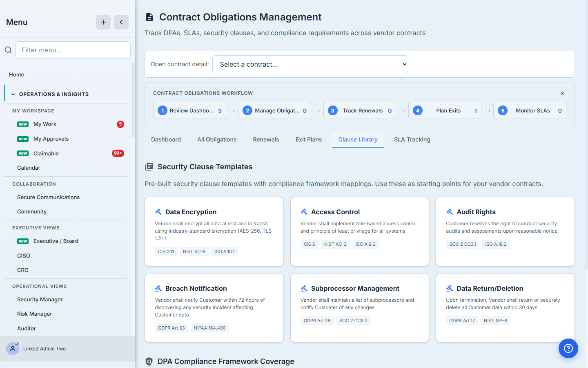Switch to the SLA Tracking tab
This screenshot has width=588, height=368.
(412, 139)
